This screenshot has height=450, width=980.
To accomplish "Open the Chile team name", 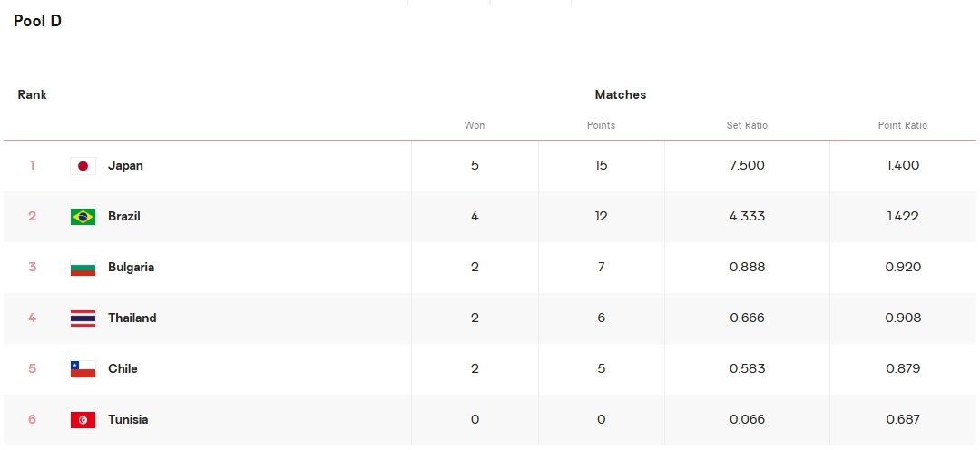I will (x=122, y=368).
